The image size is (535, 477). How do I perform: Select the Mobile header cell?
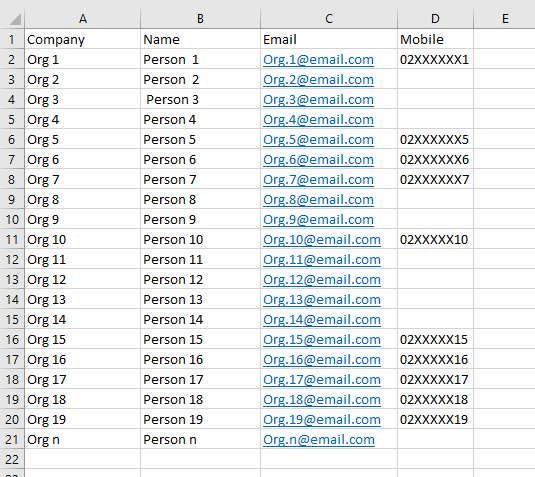[x=435, y=39]
